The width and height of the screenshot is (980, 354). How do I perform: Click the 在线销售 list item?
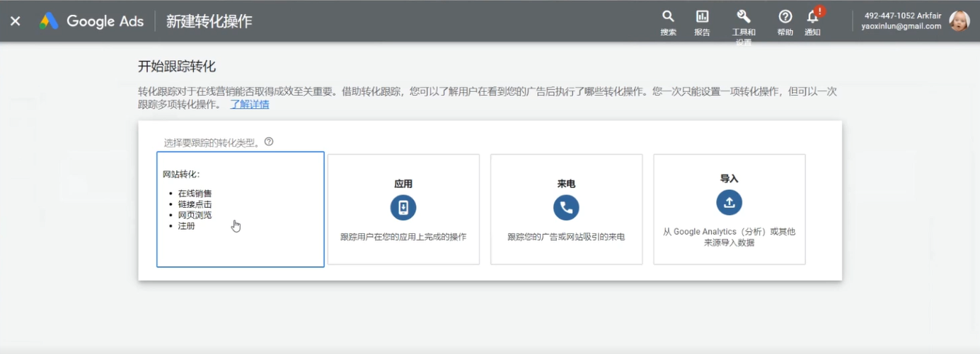pyautogui.click(x=195, y=194)
